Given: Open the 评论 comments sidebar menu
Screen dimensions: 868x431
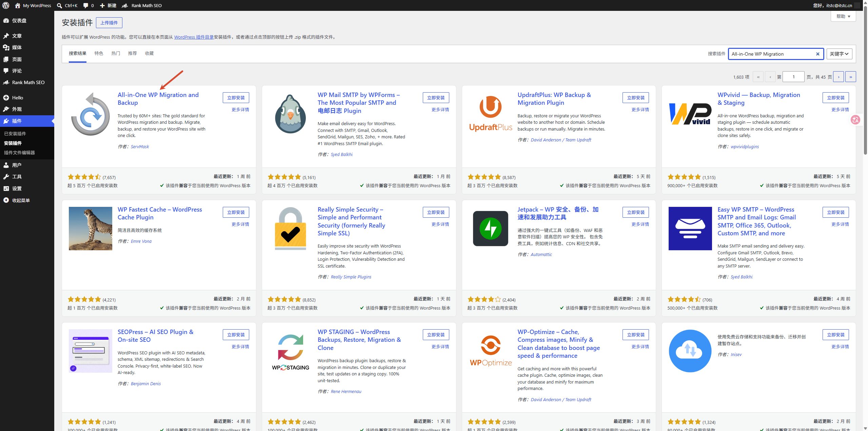Looking at the screenshot, I should (27, 71).
